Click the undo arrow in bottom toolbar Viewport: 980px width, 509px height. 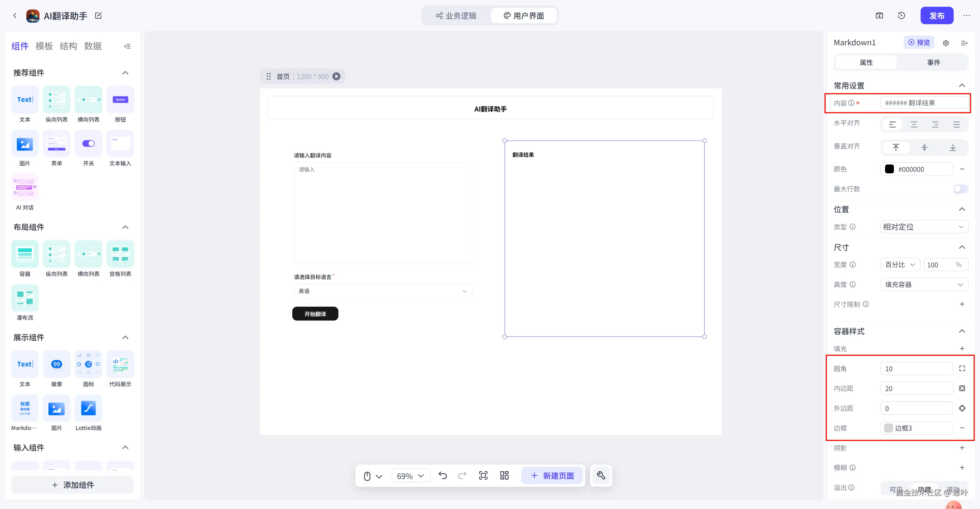pyautogui.click(x=443, y=476)
